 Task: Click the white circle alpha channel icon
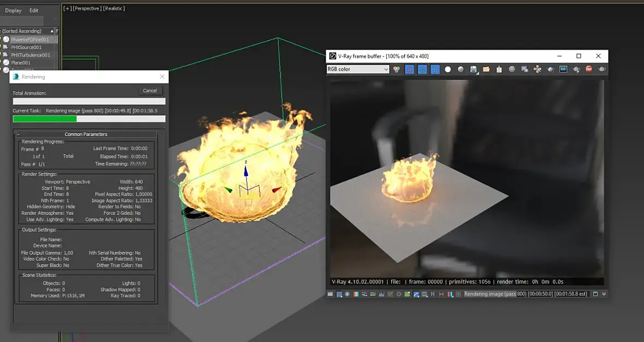pyautogui.click(x=448, y=69)
